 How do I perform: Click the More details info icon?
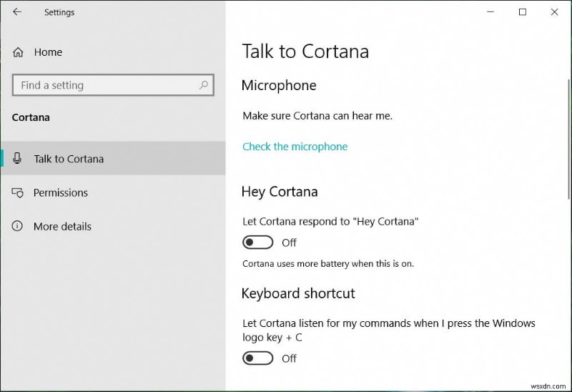coord(17,226)
